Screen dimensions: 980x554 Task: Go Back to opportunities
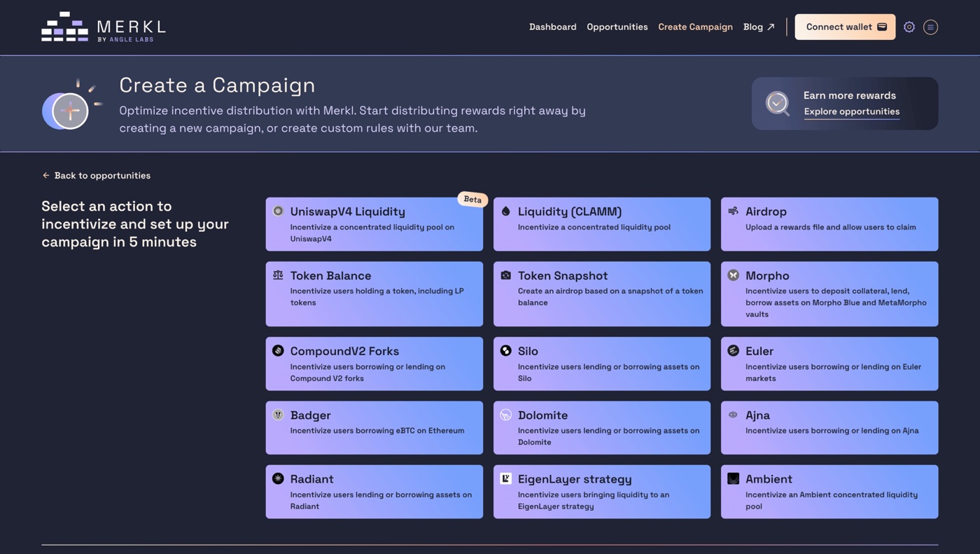click(x=96, y=175)
